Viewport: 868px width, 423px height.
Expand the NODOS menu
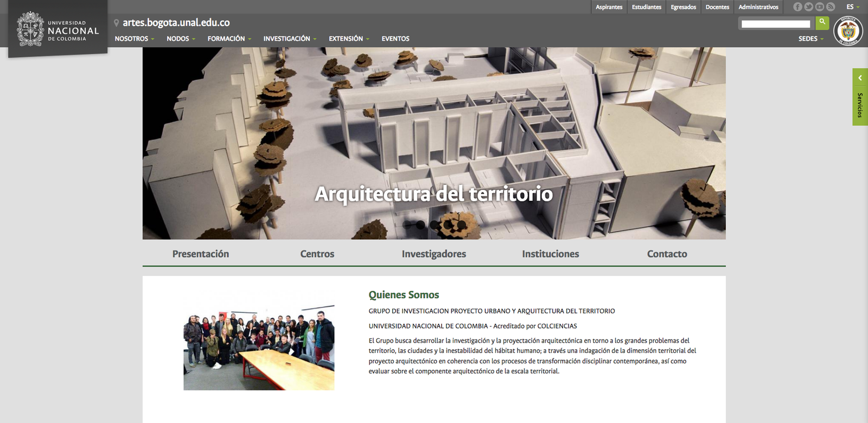click(181, 39)
